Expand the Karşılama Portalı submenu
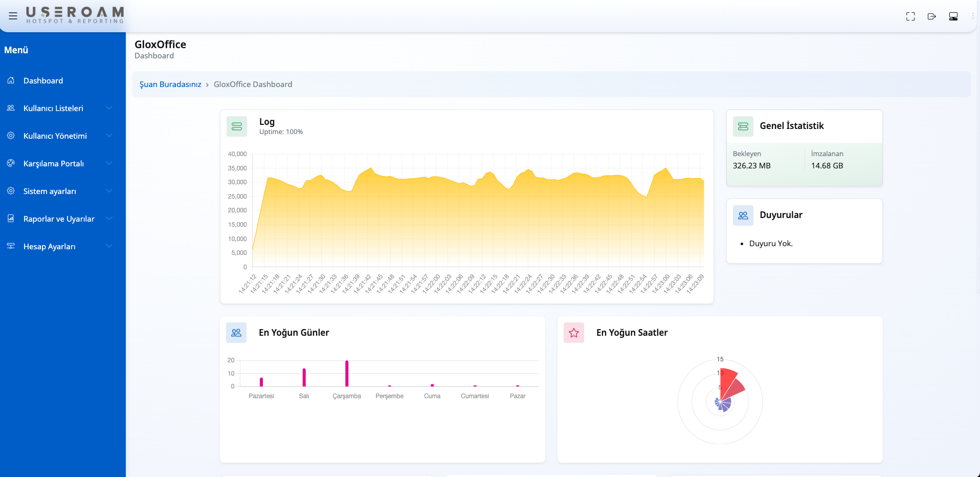The width and height of the screenshot is (980, 477). [109, 163]
